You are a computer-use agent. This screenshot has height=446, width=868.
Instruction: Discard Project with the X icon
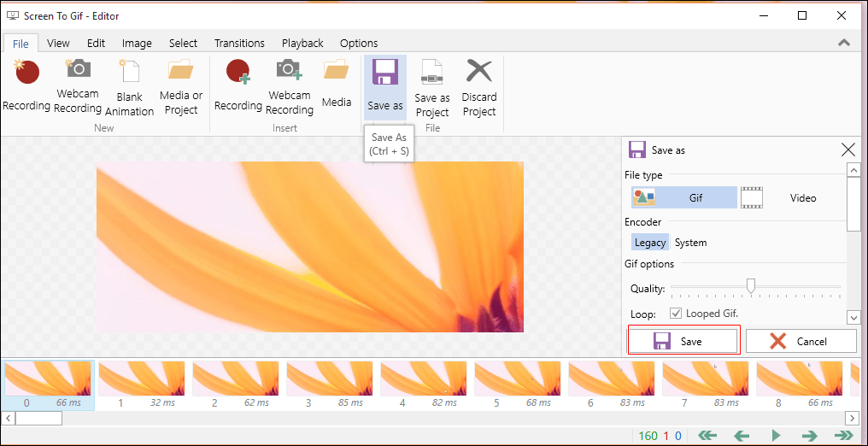(479, 88)
